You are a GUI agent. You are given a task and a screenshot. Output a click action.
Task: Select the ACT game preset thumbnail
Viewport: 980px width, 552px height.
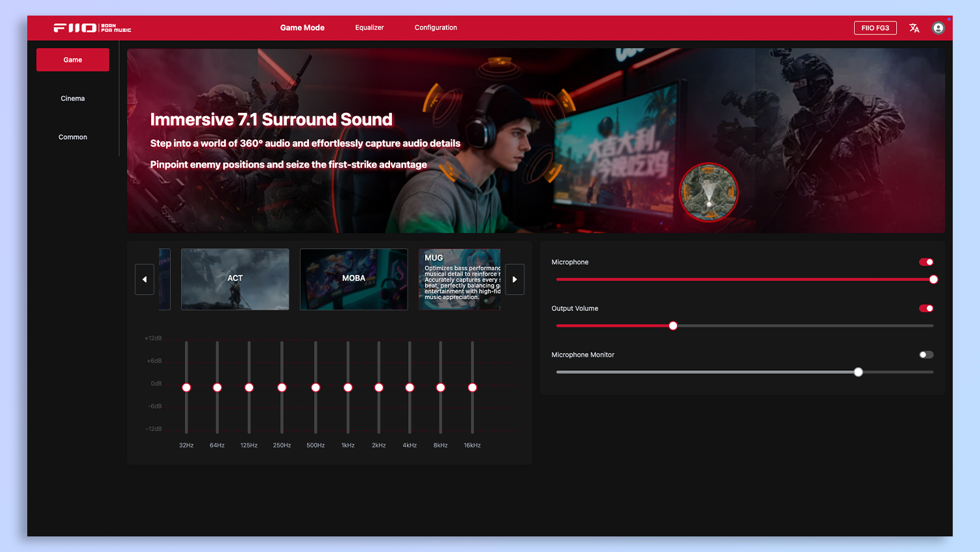235,279
